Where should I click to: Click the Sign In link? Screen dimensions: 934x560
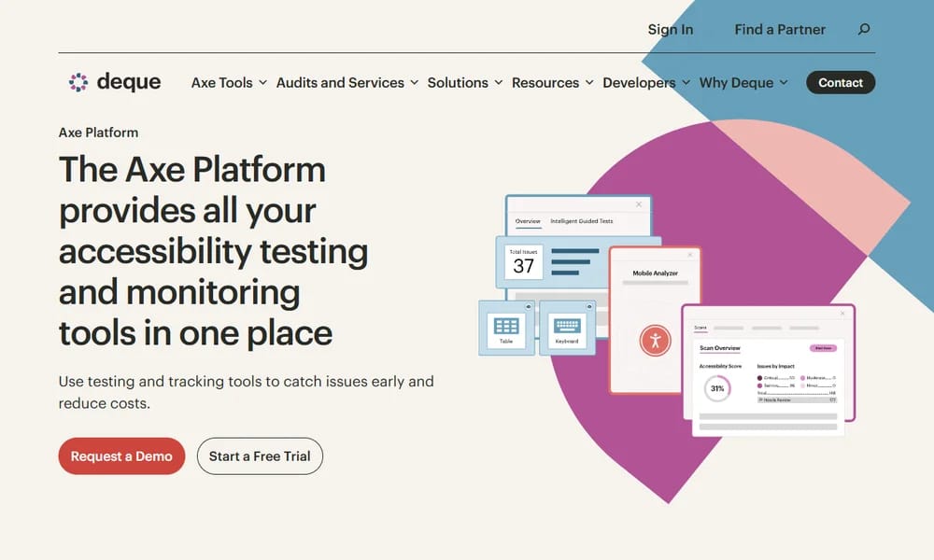670,29
